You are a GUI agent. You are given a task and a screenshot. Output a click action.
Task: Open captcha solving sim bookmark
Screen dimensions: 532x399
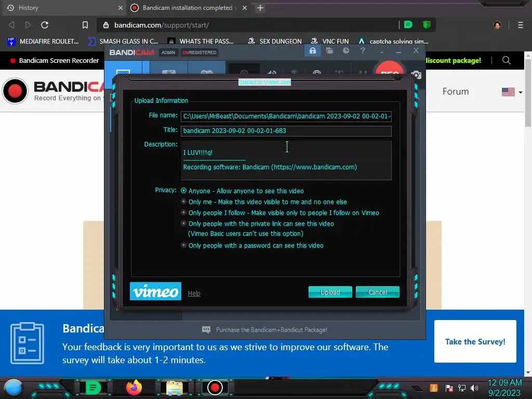point(394,42)
